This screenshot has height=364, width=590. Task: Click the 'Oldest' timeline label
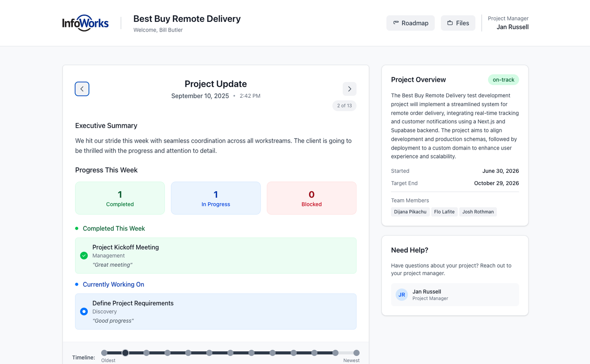(108, 361)
